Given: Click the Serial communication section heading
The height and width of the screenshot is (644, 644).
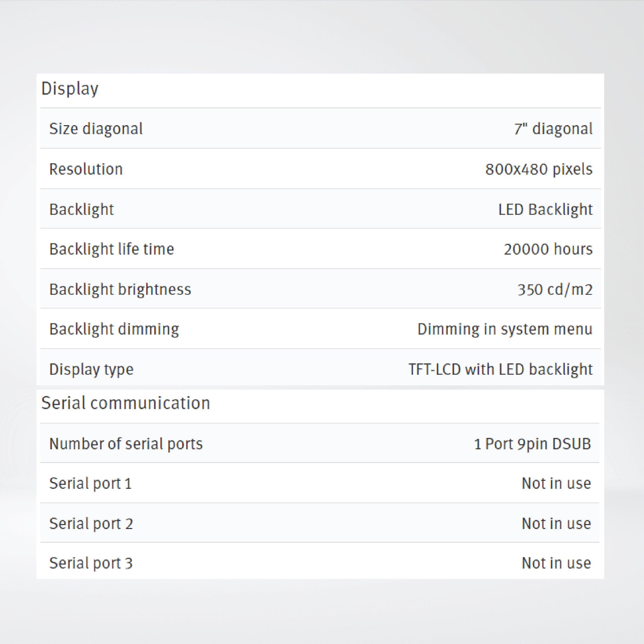Looking at the screenshot, I should click(126, 403).
